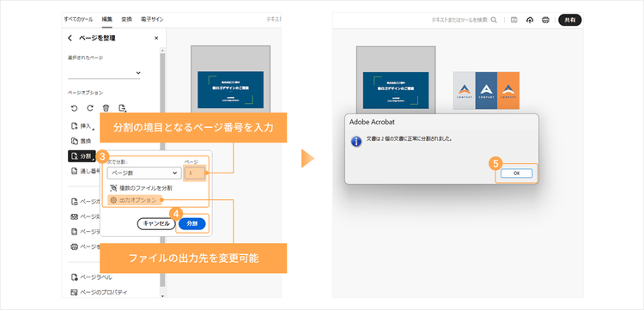Click the blue 分割 button
Screen dimensions: 644x310
click(192, 224)
